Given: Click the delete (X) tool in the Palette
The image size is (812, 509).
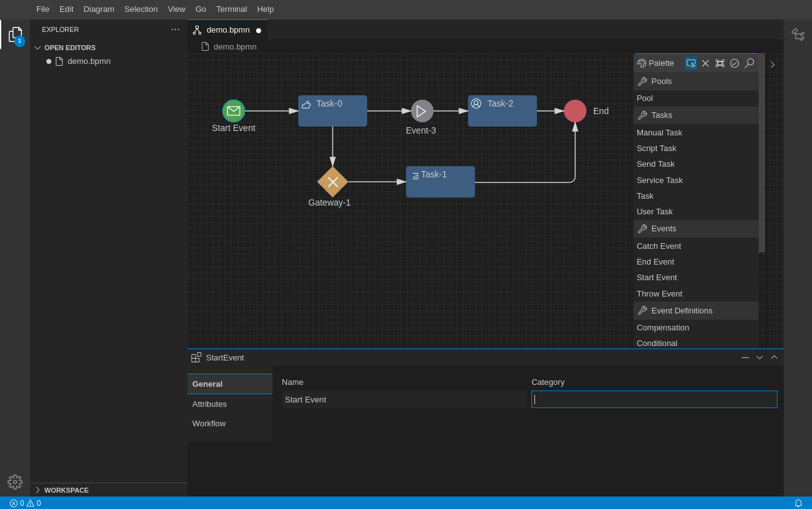Looking at the screenshot, I should tap(705, 63).
